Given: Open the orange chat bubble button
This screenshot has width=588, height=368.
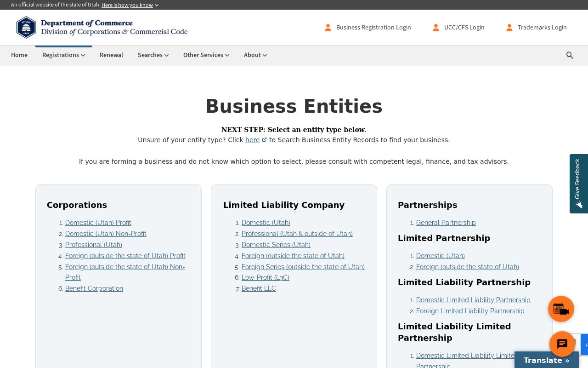Looking at the screenshot, I should [x=562, y=344].
